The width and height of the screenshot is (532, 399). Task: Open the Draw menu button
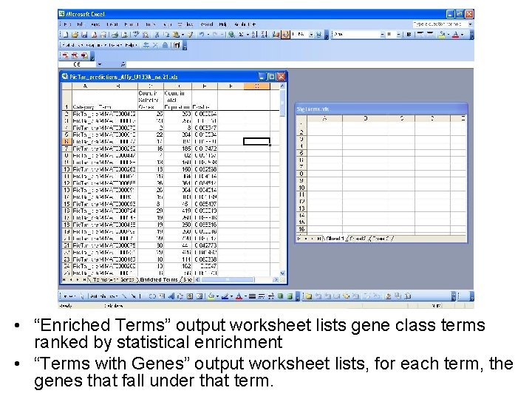[70, 296]
